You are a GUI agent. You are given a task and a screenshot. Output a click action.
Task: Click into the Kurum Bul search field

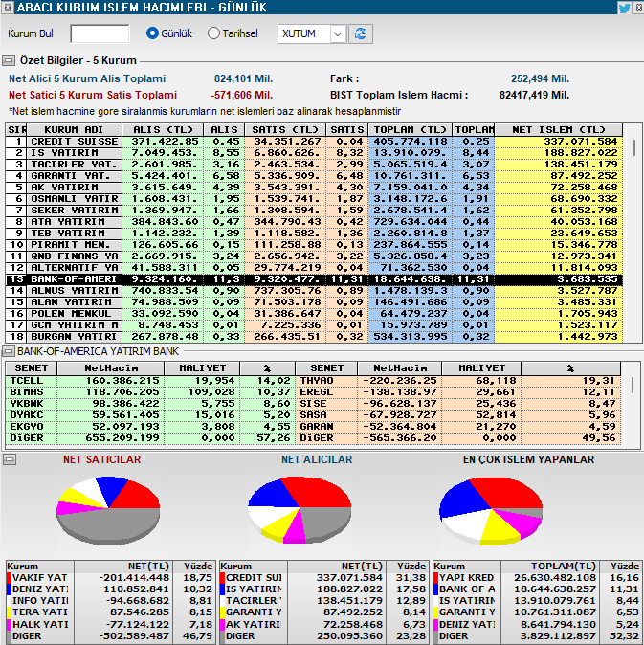[x=100, y=33]
